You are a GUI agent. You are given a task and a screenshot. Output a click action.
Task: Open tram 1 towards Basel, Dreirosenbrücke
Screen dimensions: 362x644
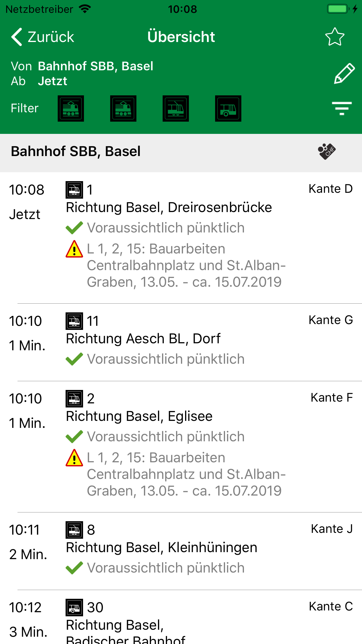click(169, 207)
